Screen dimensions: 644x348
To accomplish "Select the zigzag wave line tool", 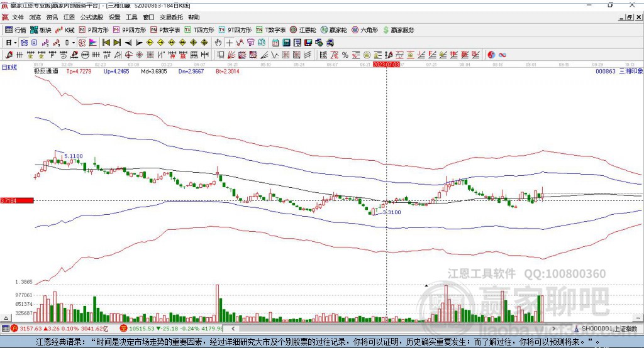I will pos(275,55).
